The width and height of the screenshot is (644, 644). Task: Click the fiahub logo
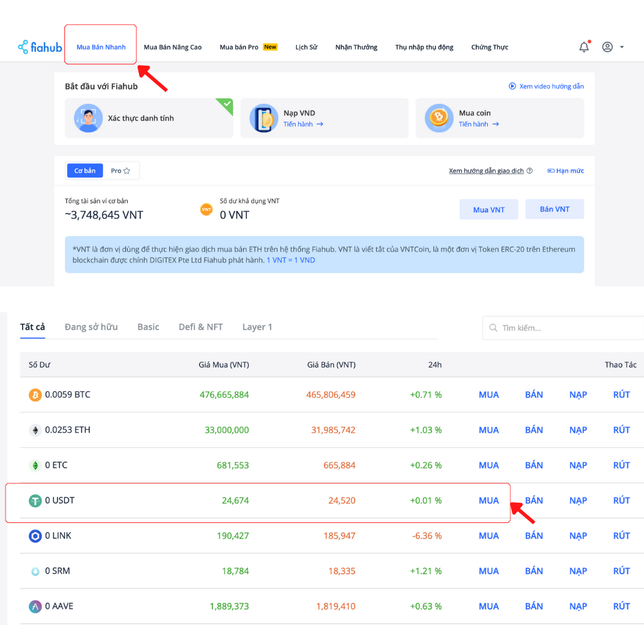point(40,47)
